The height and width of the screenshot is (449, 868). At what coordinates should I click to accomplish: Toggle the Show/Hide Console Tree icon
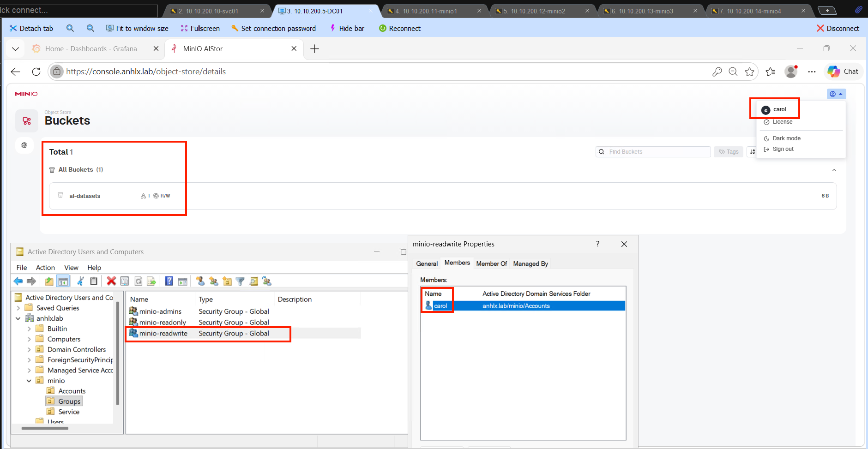point(63,281)
